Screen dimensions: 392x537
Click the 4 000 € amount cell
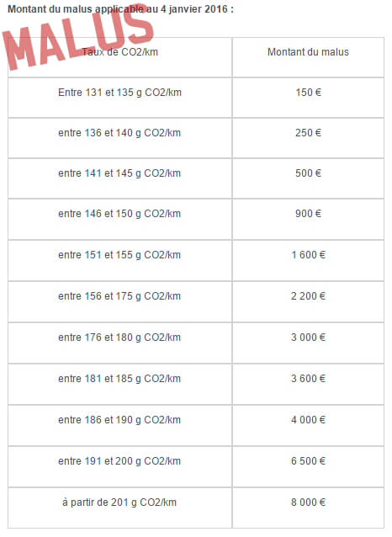(x=308, y=425)
